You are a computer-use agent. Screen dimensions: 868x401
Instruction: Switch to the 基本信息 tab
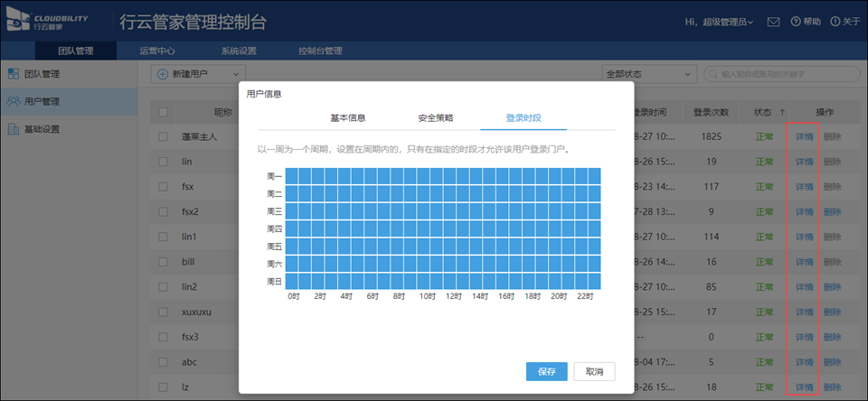click(x=347, y=117)
